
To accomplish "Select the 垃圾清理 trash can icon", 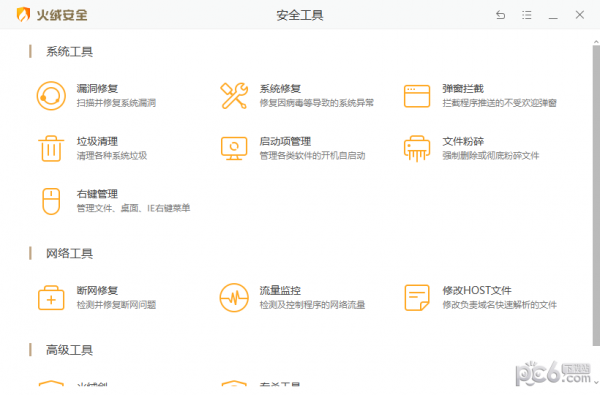I will 51,149.
